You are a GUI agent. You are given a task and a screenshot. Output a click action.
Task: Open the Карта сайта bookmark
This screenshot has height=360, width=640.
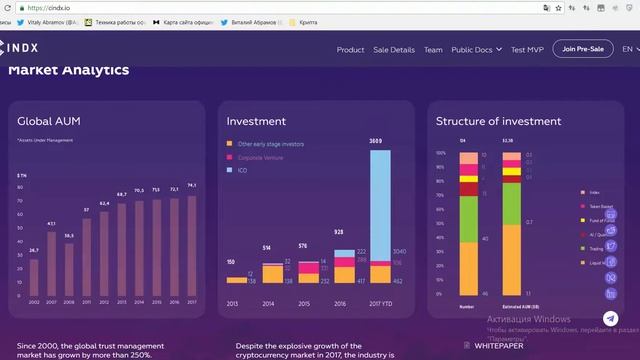pyautogui.click(x=183, y=22)
